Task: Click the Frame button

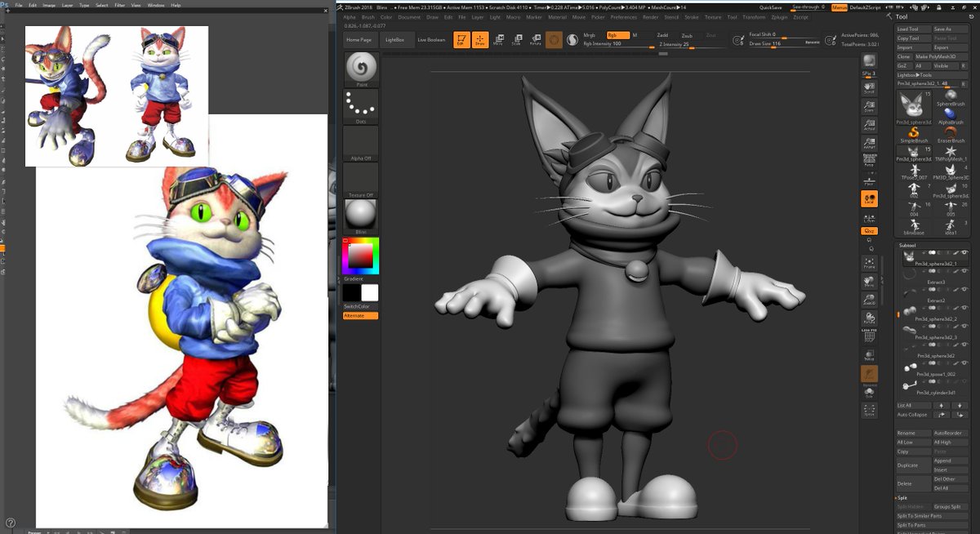Action: coord(870,263)
